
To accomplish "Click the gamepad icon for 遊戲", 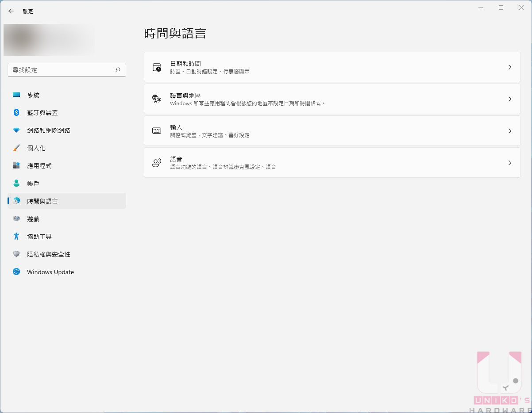I will (16, 219).
